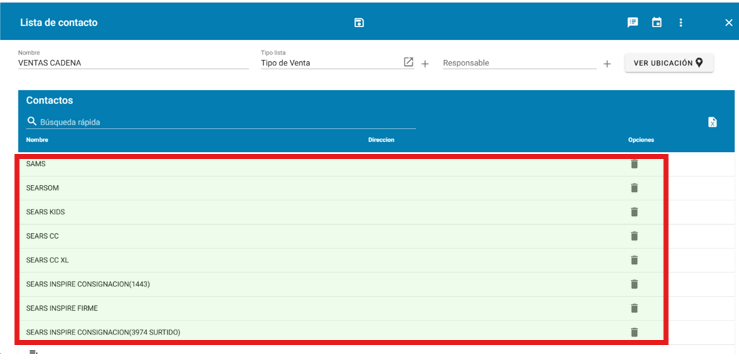Screen dimensions: 739x361
Task: Select the SEARS CC XL row text
Action: click(x=48, y=260)
